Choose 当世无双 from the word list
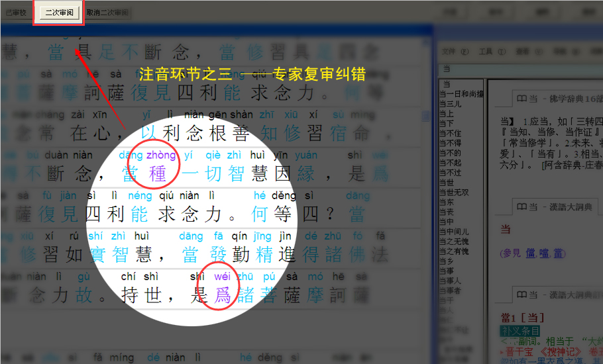This screenshot has width=603, height=364. point(455,192)
